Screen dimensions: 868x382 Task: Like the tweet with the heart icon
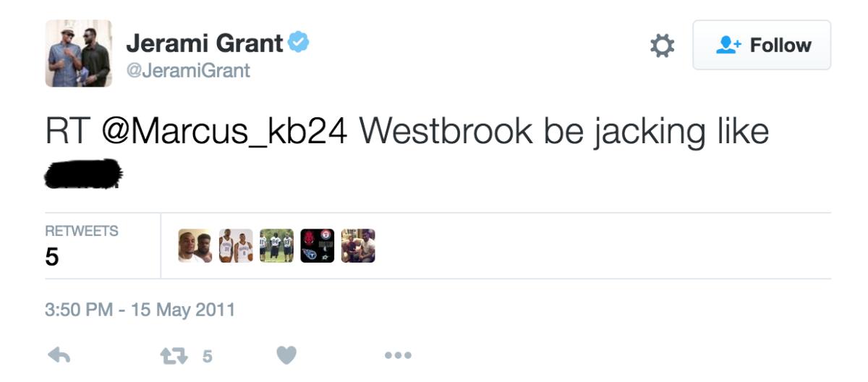[x=286, y=355]
